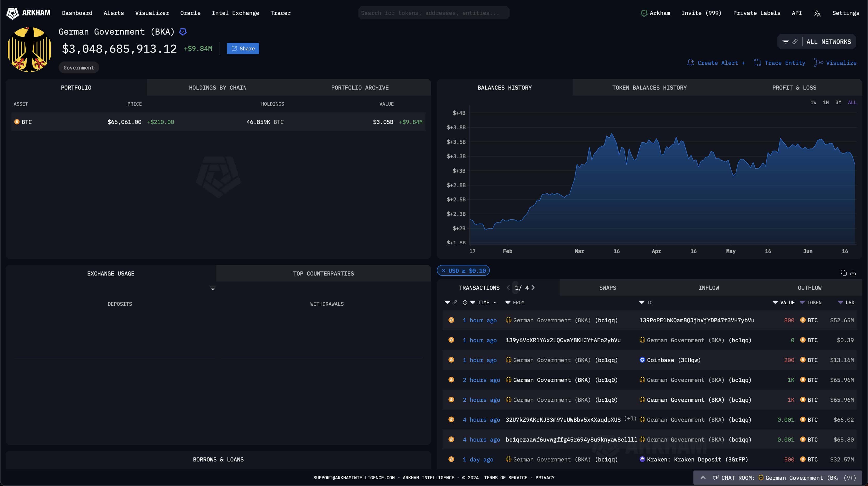Switch to the Inflow tab

click(709, 288)
